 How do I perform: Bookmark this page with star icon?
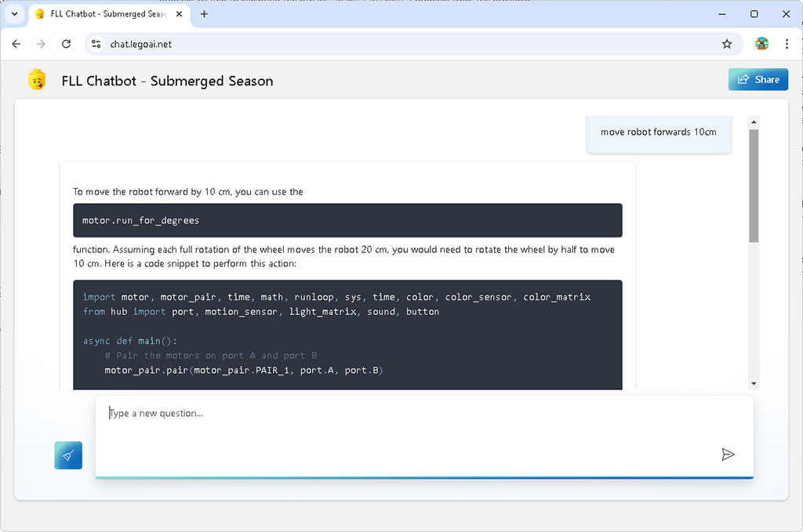(x=727, y=44)
